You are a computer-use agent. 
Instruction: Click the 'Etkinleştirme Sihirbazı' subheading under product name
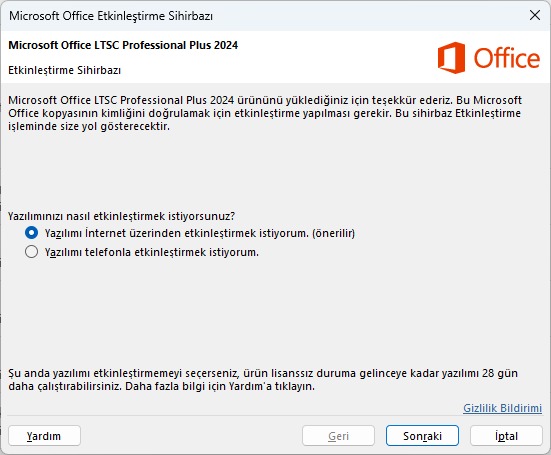pyautogui.click(x=65, y=70)
